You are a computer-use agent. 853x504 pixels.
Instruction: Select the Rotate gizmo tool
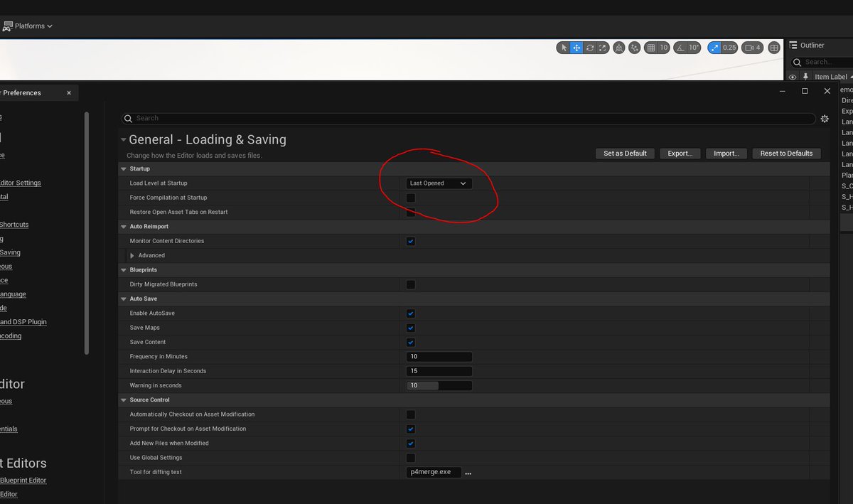tap(590, 48)
